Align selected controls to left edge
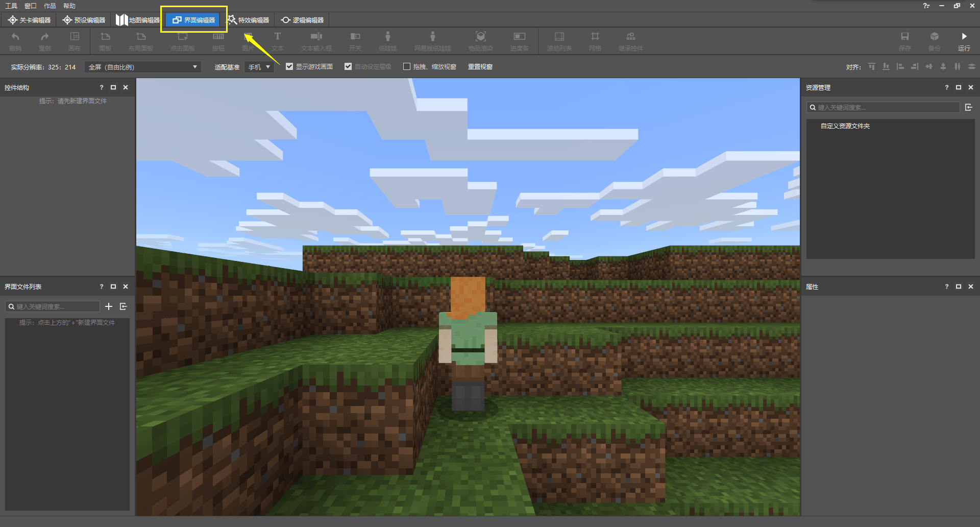 (x=900, y=67)
